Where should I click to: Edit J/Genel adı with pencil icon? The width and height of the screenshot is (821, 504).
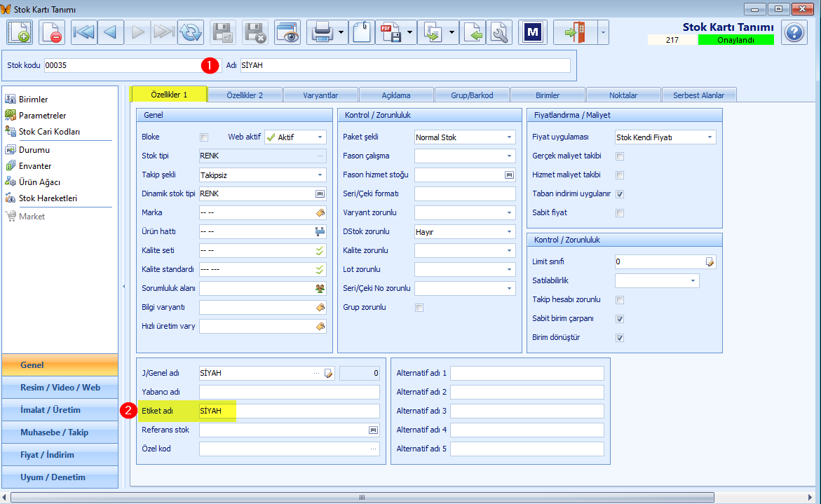[x=328, y=373]
